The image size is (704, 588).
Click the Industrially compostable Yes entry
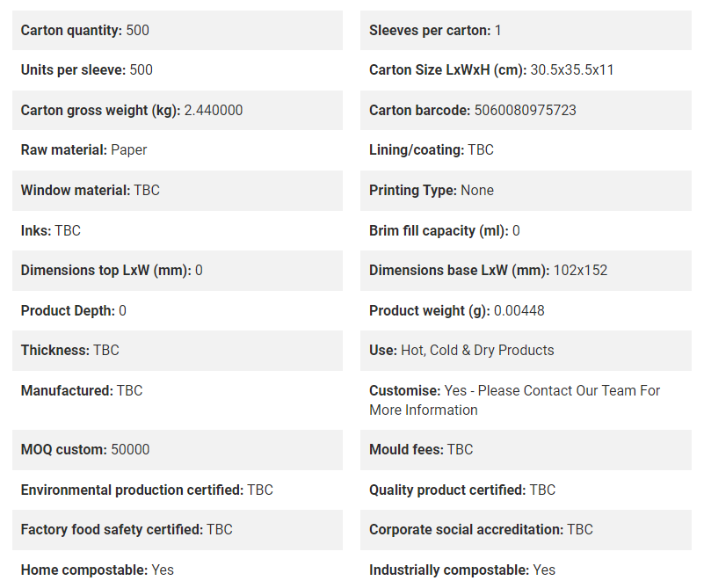tap(462, 570)
